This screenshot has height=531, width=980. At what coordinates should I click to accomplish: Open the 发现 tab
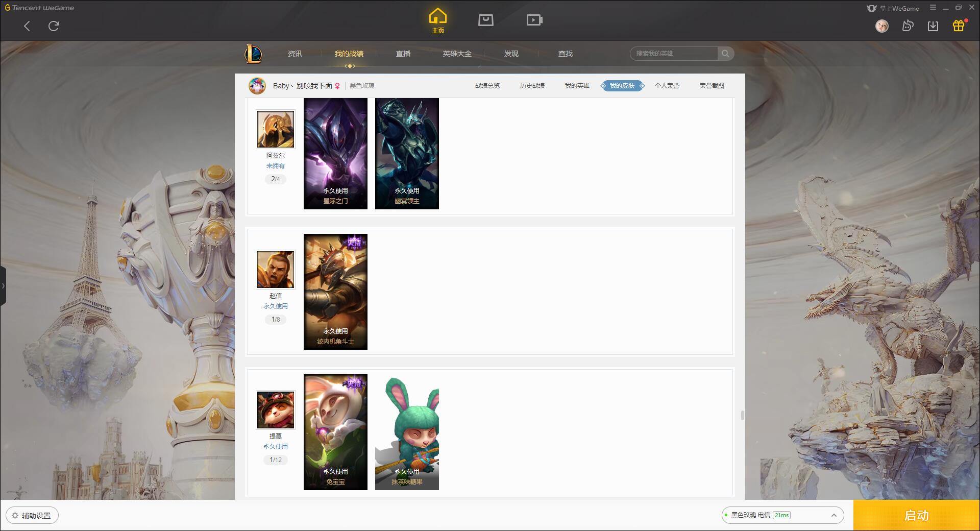[x=511, y=54]
